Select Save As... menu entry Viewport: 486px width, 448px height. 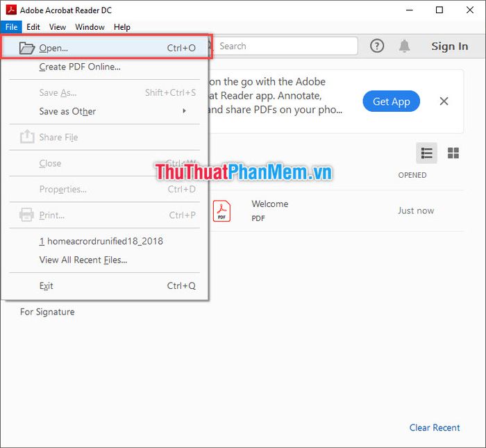[x=105, y=92]
